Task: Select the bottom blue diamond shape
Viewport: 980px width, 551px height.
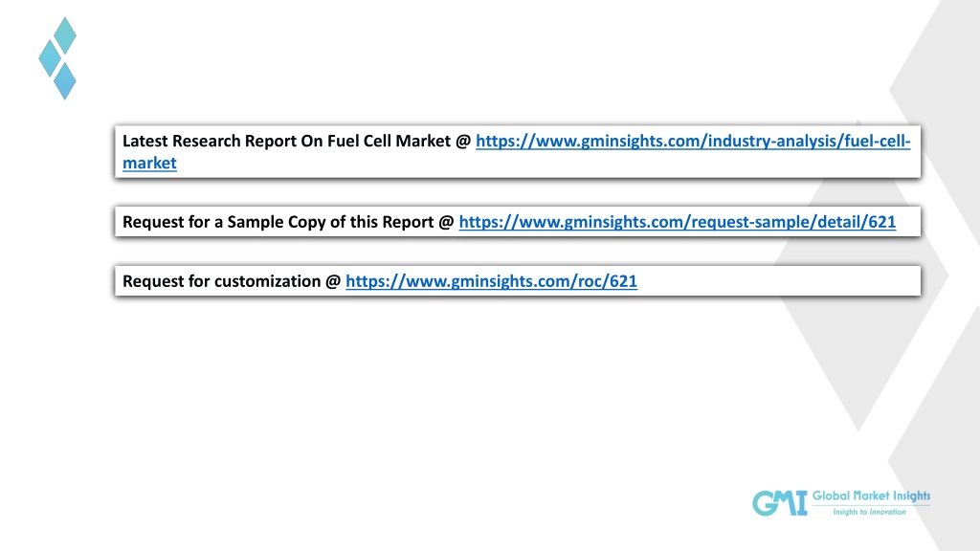Action: tap(64, 80)
